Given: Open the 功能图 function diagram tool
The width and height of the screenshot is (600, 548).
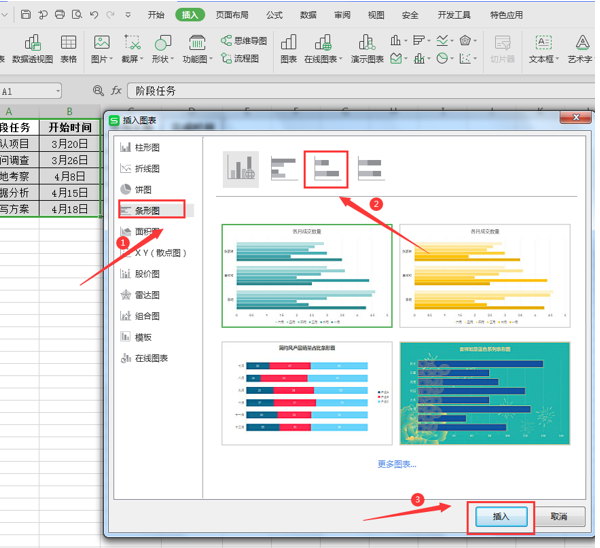Looking at the screenshot, I should [x=197, y=49].
